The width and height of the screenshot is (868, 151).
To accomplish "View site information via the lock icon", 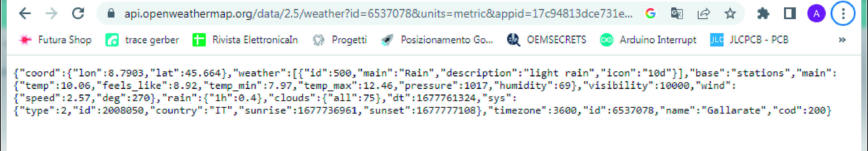I will [111, 14].
